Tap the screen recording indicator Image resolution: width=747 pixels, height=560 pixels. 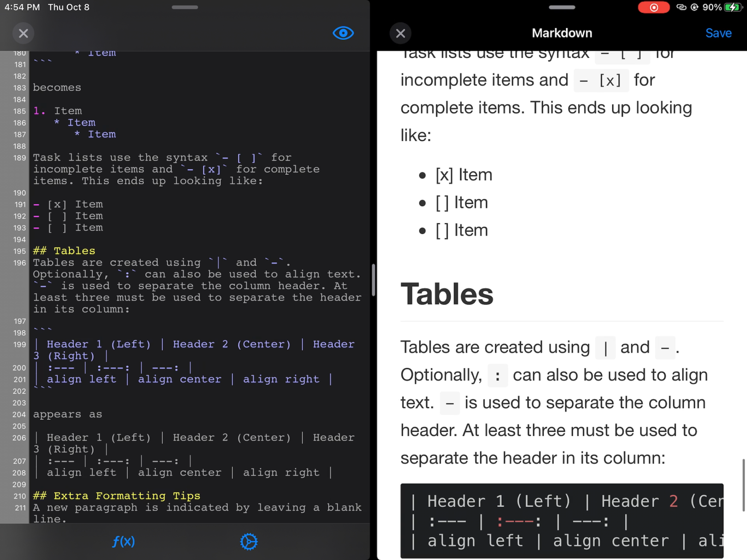click(654, 7)
